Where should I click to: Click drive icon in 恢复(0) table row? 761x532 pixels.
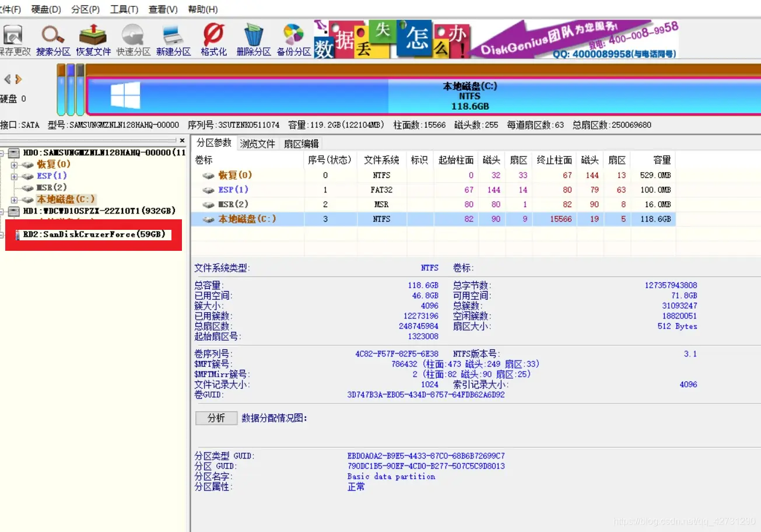[x=209, y=176]
